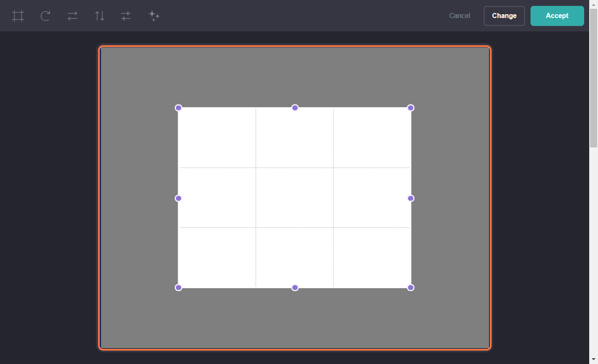Image resolution: width=598 pixels, height=364 pixels.
Task: Flip the image vertically
Action: pyautogui.click(x=99, y=16)
